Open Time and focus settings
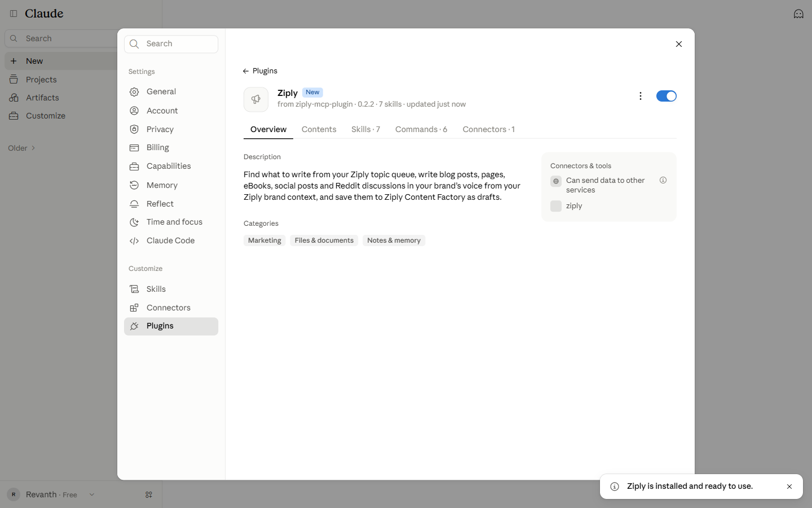This screenshot has height=508, width=812. point(171,222)
